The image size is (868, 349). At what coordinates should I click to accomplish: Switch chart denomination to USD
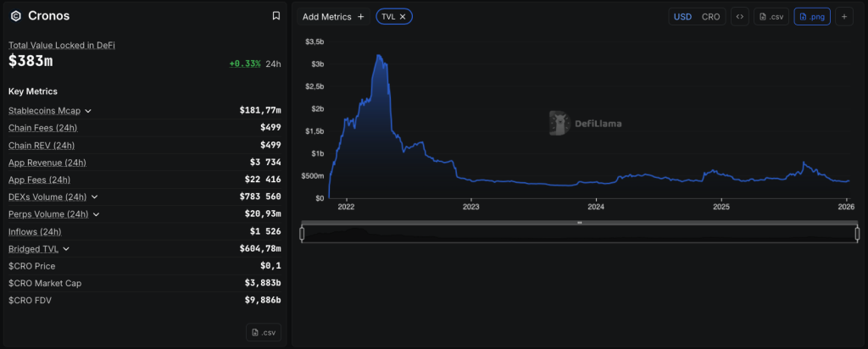(x=682, y=16)
